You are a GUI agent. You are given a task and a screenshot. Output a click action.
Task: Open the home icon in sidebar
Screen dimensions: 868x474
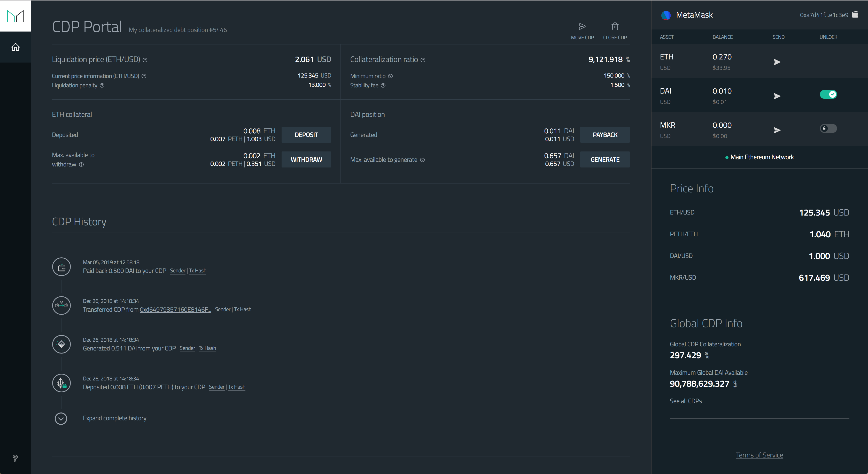tap(16, 47)
